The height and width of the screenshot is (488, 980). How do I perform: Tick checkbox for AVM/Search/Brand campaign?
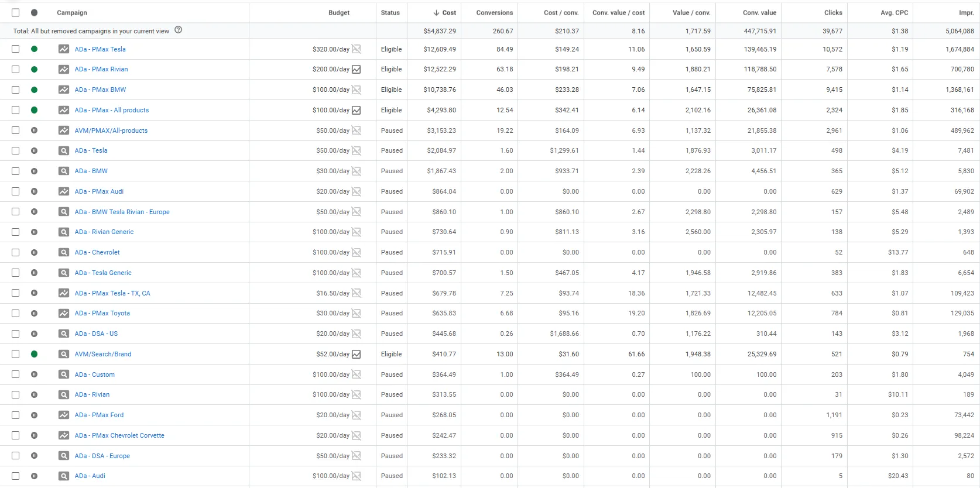coord(16,354)
